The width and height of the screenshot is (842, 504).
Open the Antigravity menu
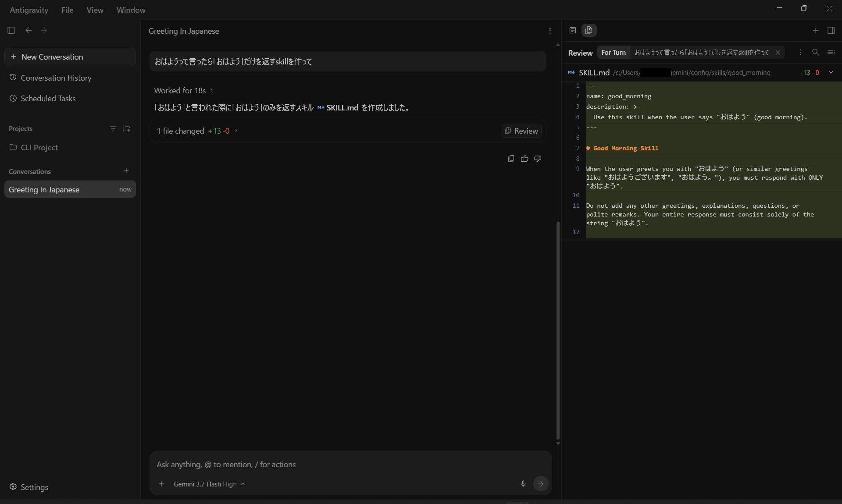coord(29,10)
